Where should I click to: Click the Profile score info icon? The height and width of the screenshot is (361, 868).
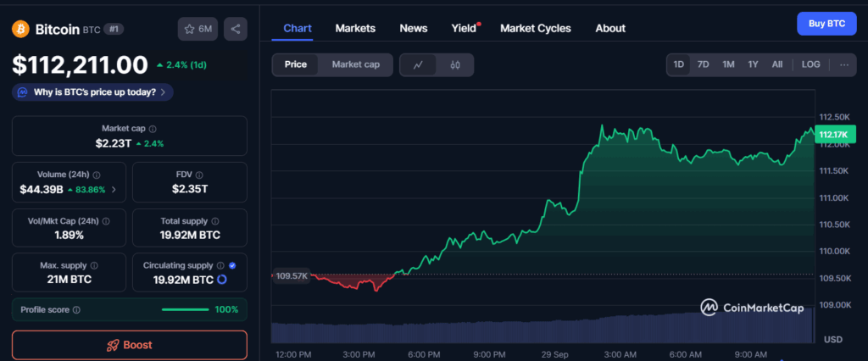76,310
